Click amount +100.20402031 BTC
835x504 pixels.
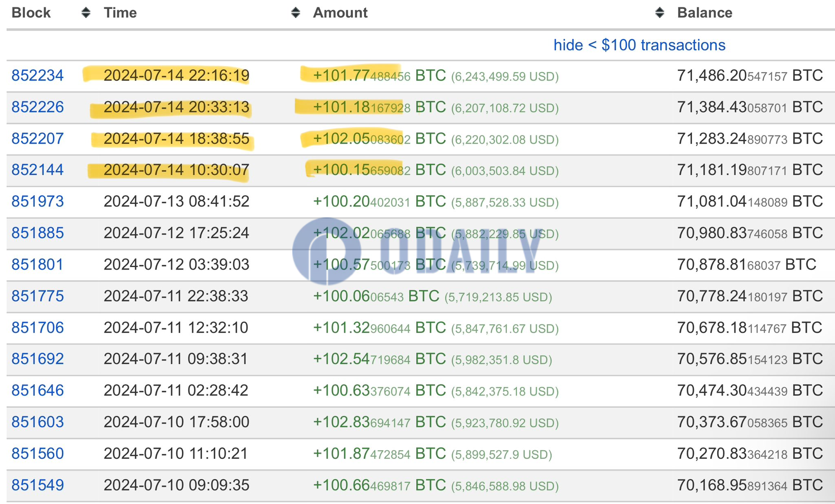coord(380,201)
